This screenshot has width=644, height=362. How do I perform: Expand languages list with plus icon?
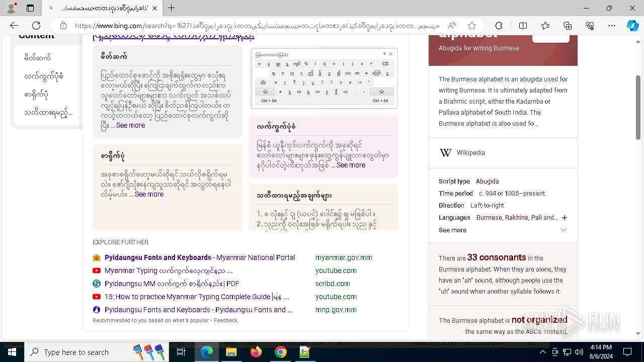tap(565, 218)
